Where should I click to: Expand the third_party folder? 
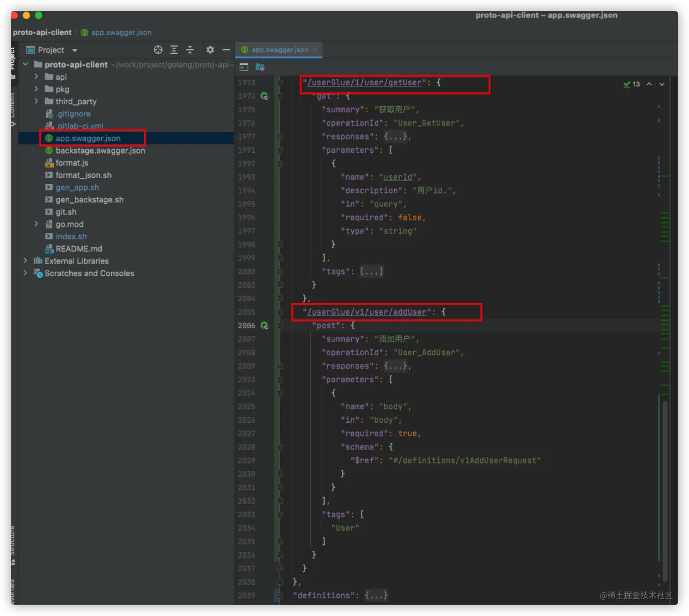click(x=36, y=101)
